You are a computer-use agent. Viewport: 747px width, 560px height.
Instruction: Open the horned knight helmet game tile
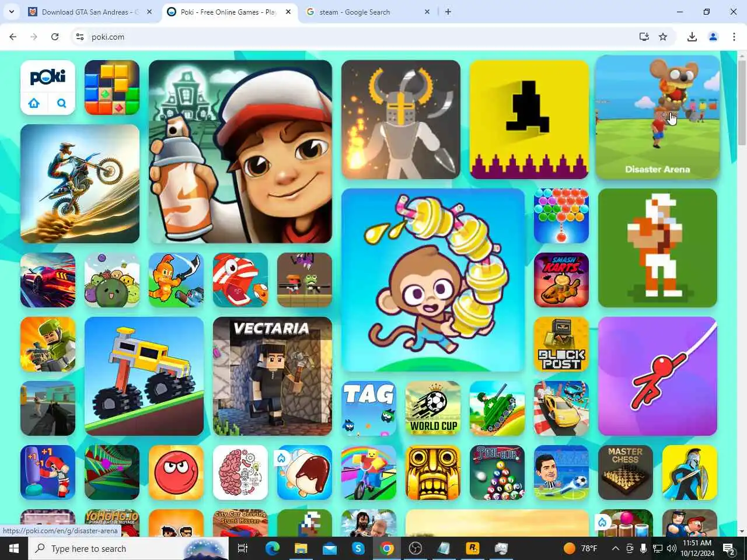point(401,120)
